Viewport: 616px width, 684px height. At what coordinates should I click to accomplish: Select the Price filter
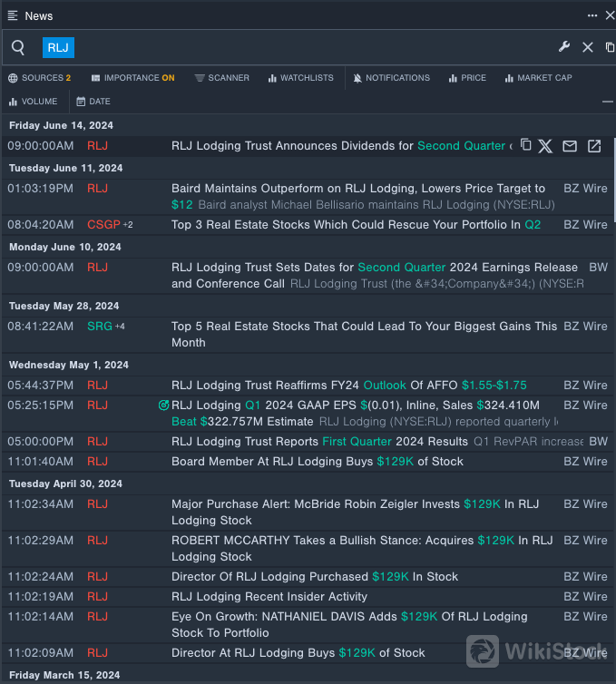click(467, 78)
